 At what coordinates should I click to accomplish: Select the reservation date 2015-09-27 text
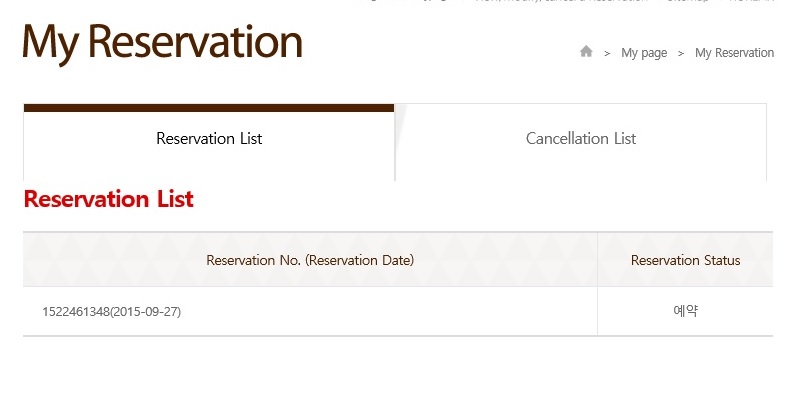146,312
